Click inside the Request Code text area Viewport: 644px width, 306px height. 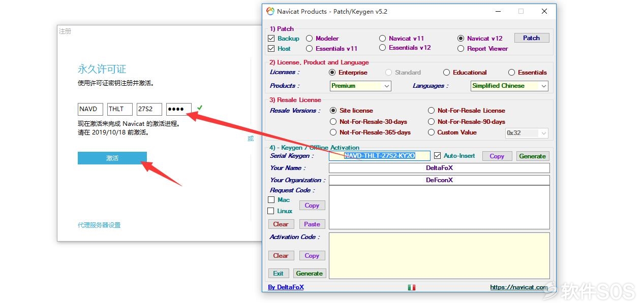point(439,207)
